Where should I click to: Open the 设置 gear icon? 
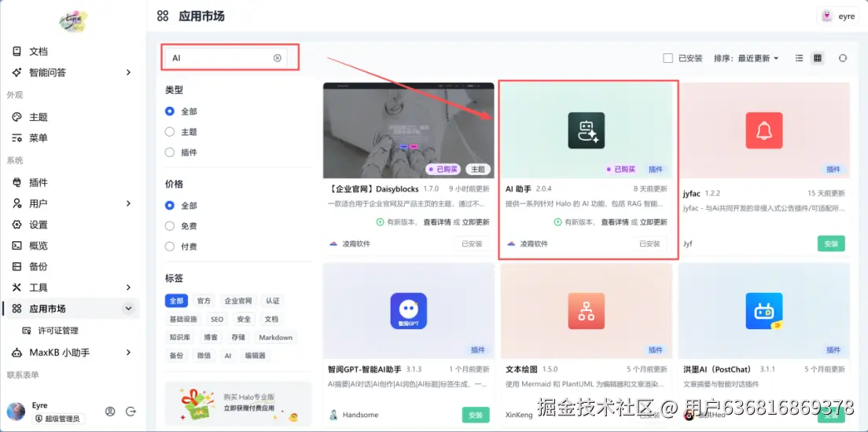pyautogui.click(x=17, y=225)
